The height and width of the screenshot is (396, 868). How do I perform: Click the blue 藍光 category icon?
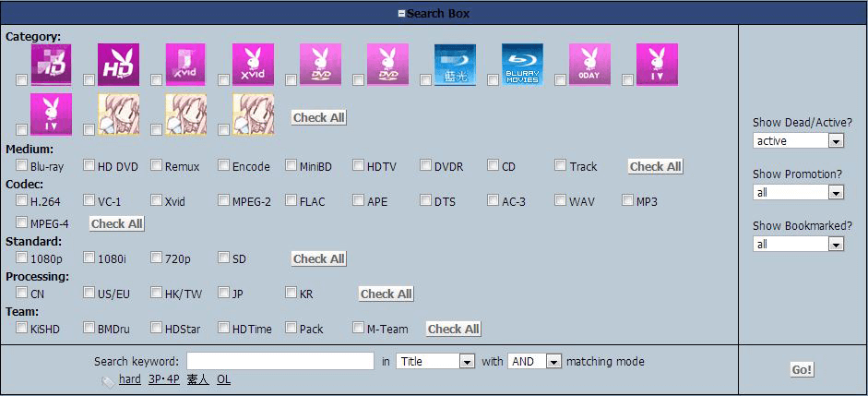pos(455,65)
